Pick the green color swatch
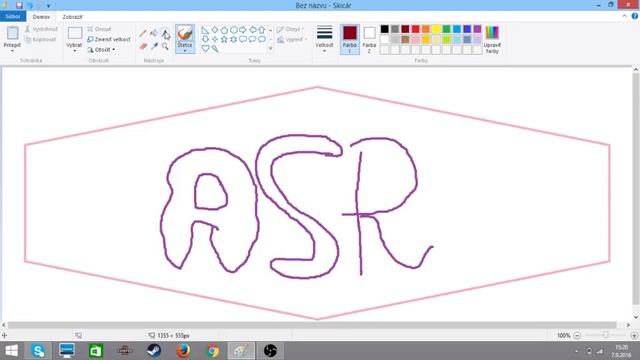The height and width of the screenshot is (360, 640). point(447,29)
